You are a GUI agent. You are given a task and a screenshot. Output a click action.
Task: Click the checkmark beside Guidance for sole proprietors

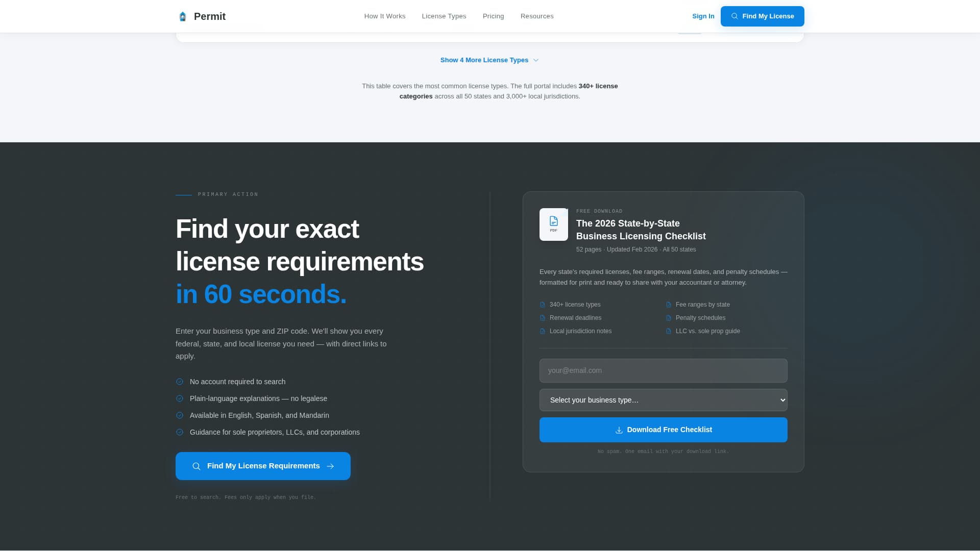pos(180,432)
